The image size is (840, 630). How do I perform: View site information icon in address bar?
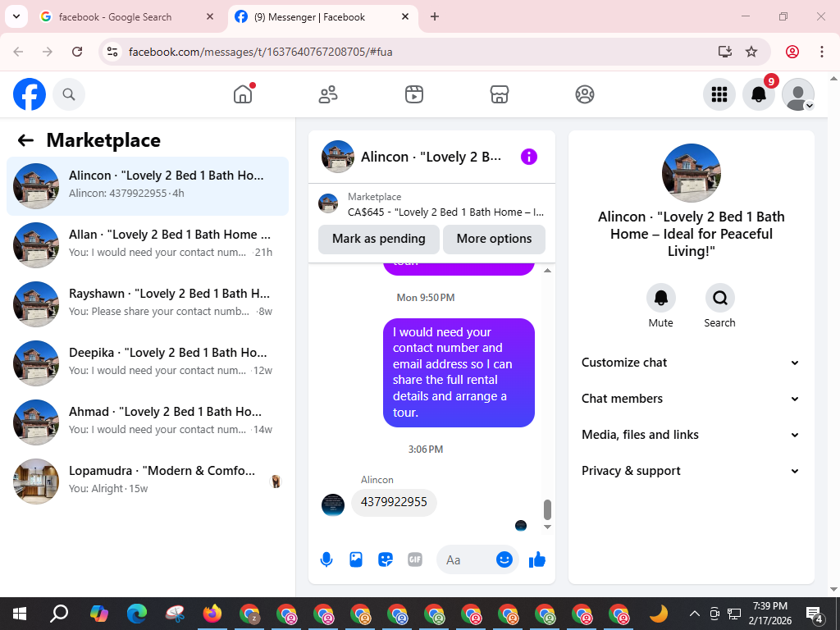click(x=112, y=52)
